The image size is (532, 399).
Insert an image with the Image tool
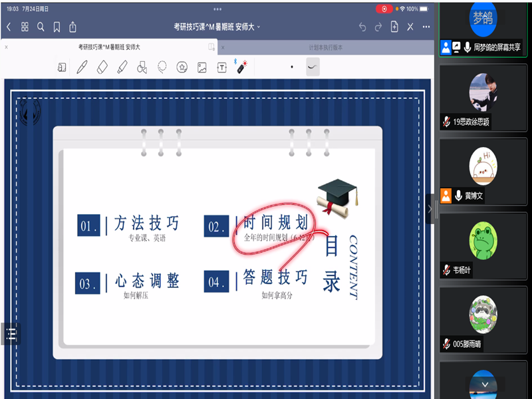[x=201, y=67]
